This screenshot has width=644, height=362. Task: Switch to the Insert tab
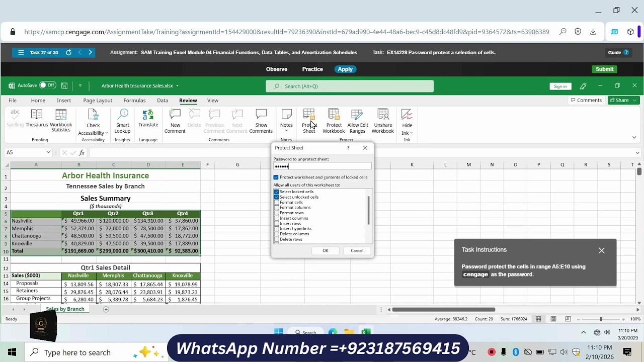[x=64, y=101]
